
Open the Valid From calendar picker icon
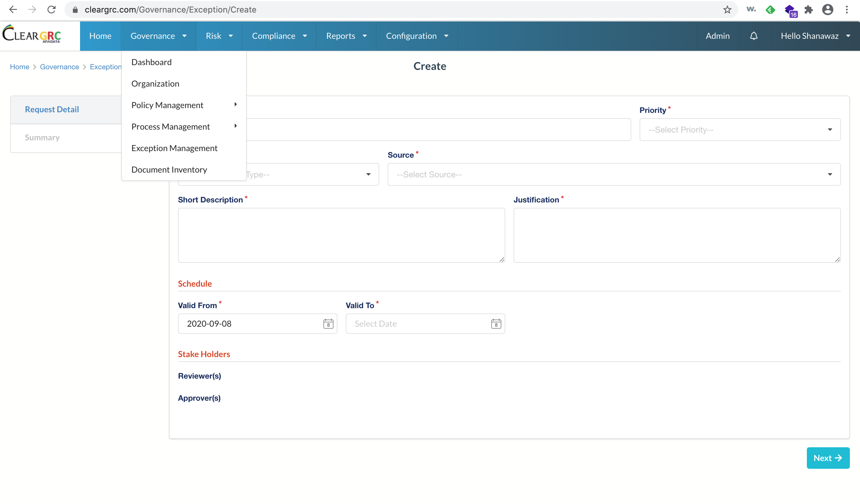tap(328, 323)
